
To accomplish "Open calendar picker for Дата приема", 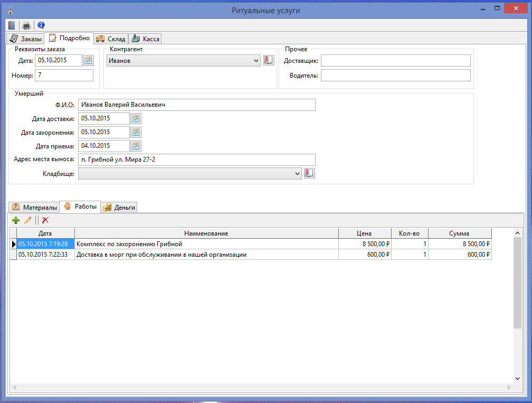I will click(136, 146).
